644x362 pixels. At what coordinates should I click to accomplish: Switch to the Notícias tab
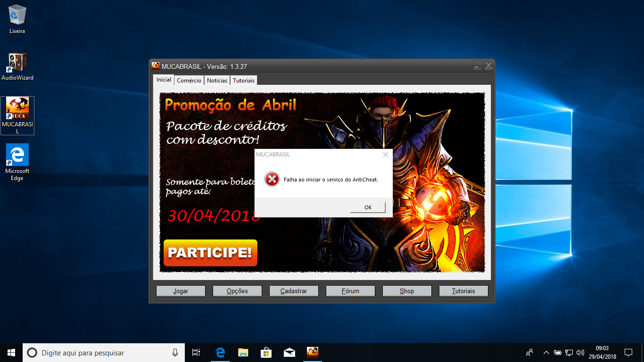point(217,81)
